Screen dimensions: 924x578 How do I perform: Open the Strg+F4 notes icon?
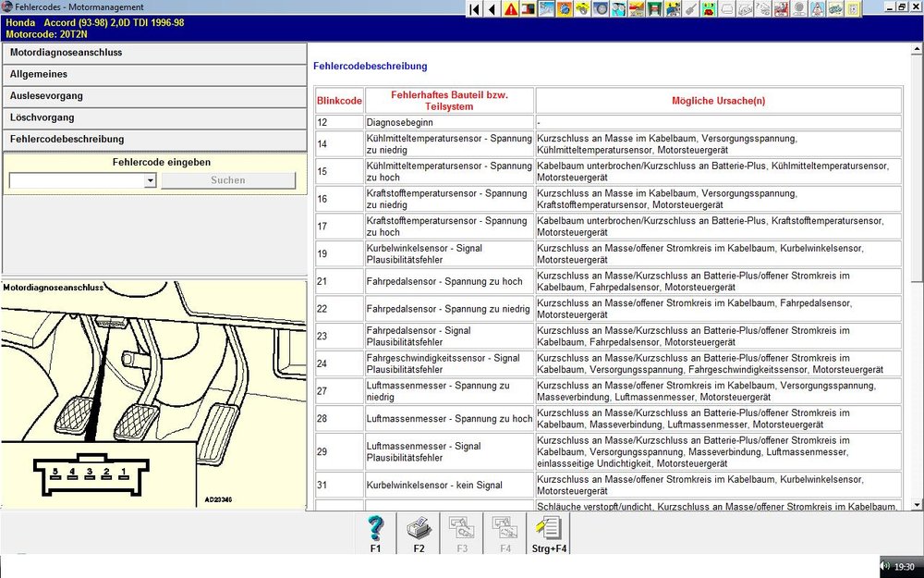549,529
